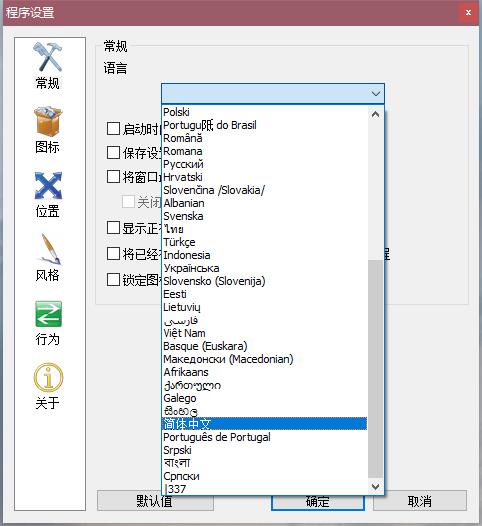The width and height of the screenshot is (482, 526).
Task: Choose Русский from the list
Action: point(265,164)
